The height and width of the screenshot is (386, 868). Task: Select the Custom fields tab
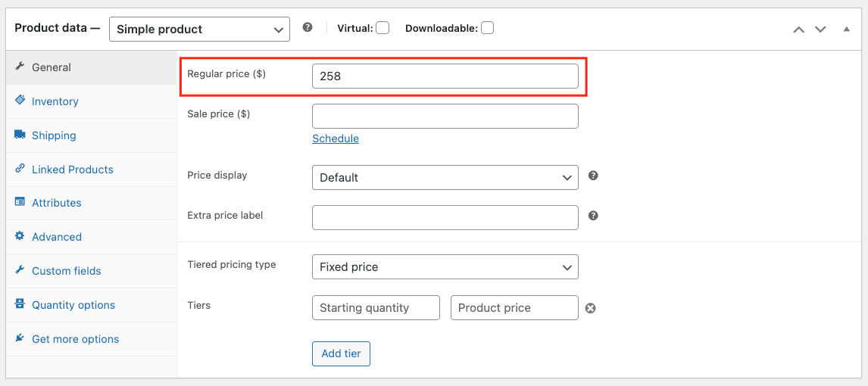tap(92, 271)
